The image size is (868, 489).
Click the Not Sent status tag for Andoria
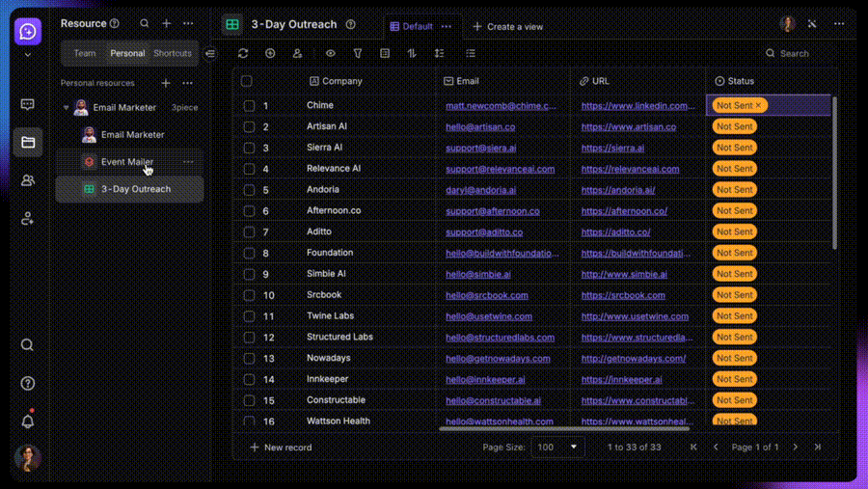coord(734,189)
